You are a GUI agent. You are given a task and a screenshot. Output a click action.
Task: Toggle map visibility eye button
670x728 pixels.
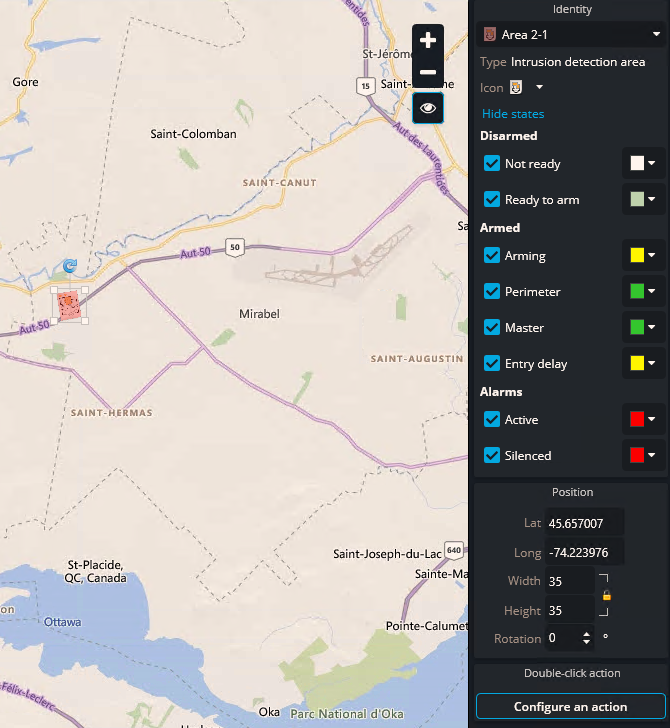coord(428,108)
